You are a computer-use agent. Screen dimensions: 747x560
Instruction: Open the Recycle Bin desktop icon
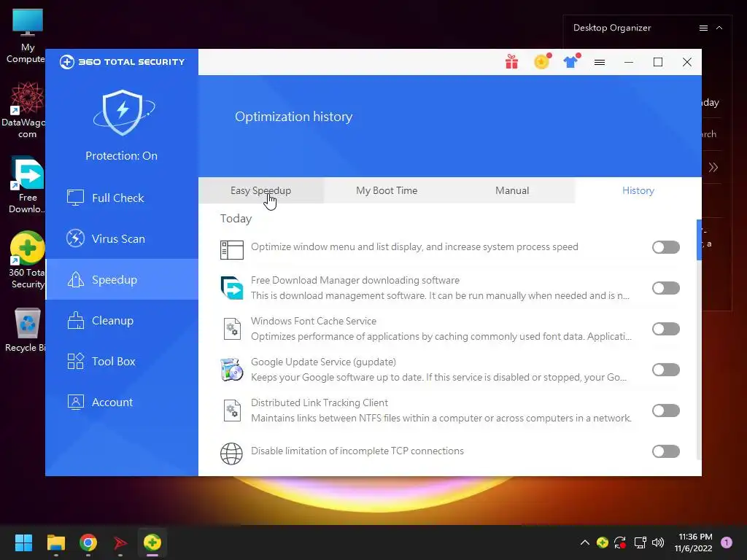(x=26, y=330)
